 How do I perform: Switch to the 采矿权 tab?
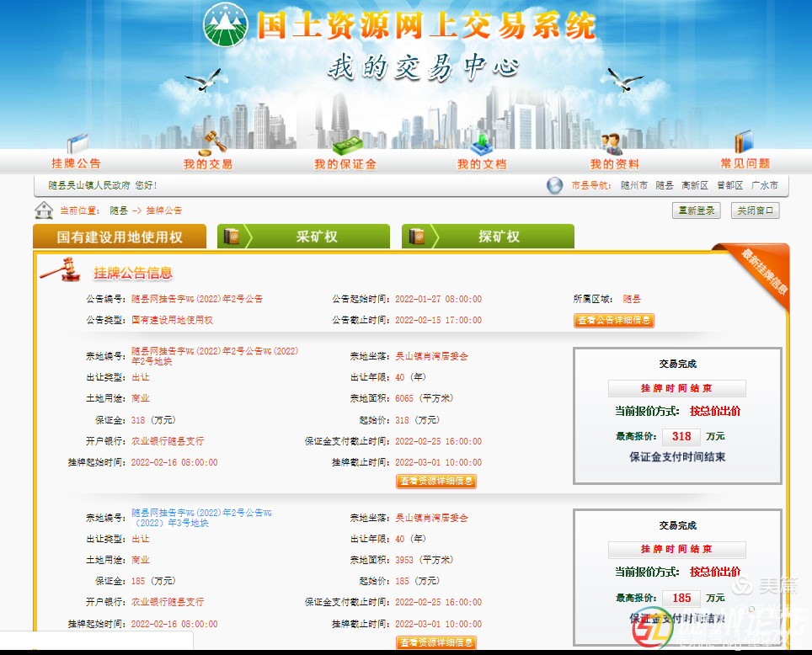click(303, 237)
